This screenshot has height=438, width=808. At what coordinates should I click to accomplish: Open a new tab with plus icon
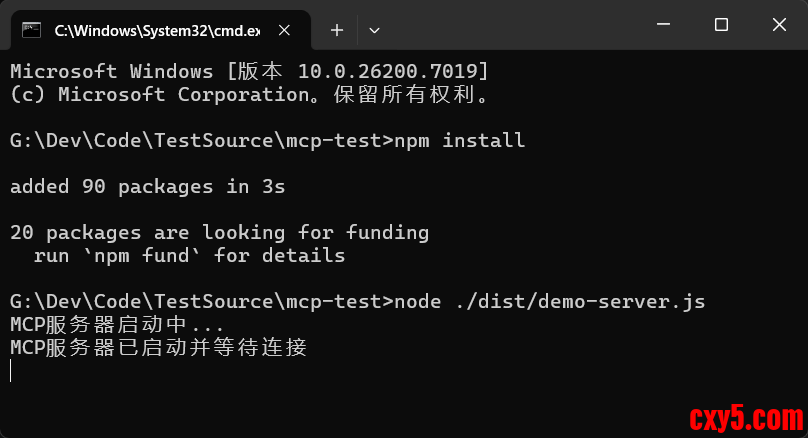tap(337, 30)
